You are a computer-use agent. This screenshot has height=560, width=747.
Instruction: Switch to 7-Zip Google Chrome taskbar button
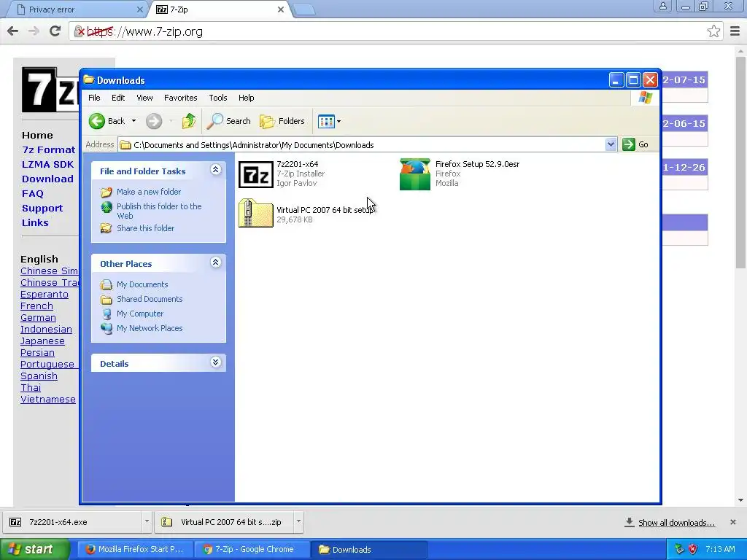point(252,550)
